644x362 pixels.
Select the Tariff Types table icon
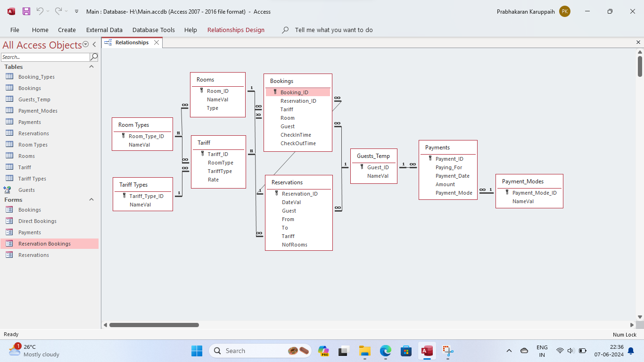click(9, 178)
